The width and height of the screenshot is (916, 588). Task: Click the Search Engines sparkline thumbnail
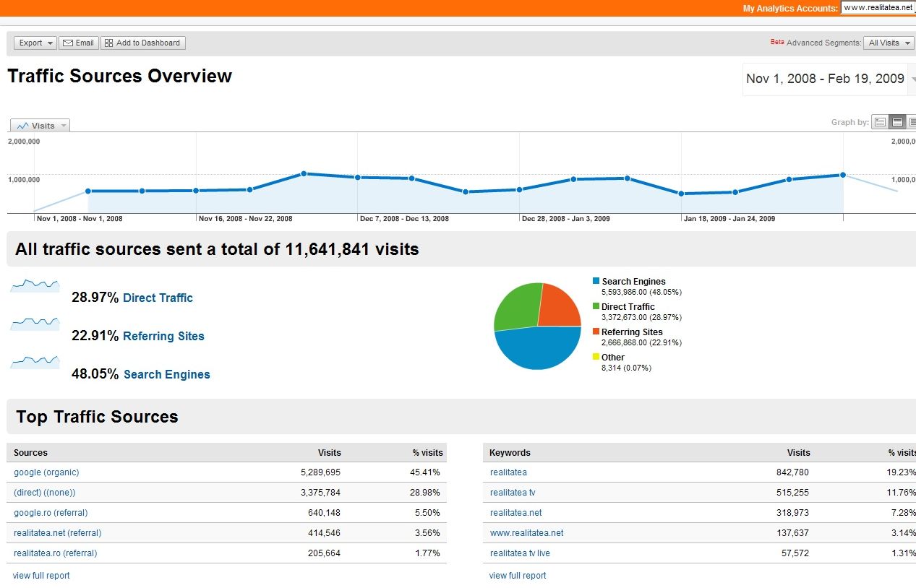[35, 361]
